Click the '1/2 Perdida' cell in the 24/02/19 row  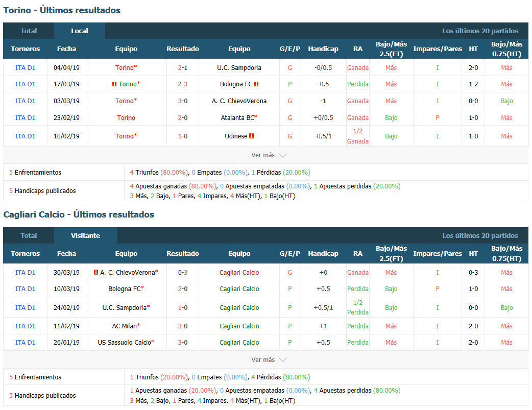pyautogui.click(x=357, y=307)
